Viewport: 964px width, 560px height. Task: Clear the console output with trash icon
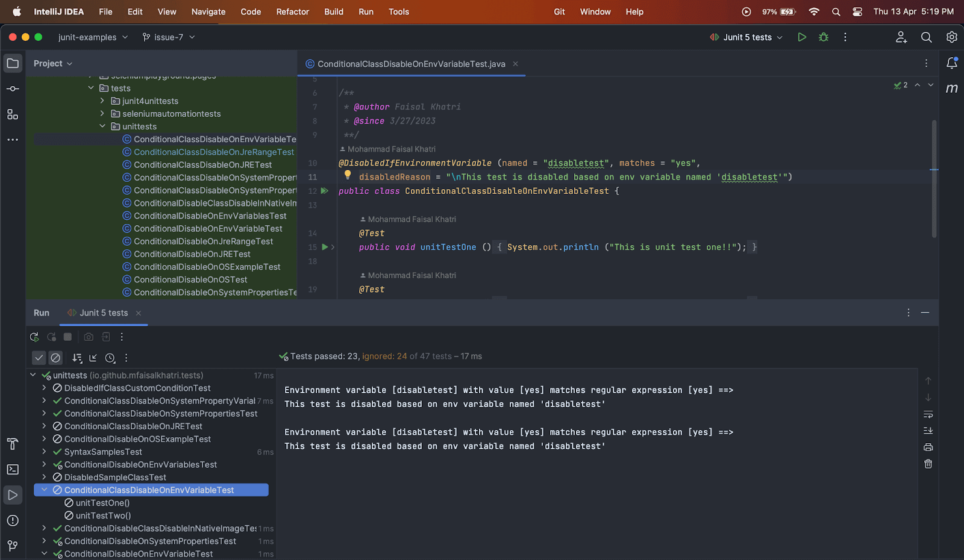click(928, 464)
